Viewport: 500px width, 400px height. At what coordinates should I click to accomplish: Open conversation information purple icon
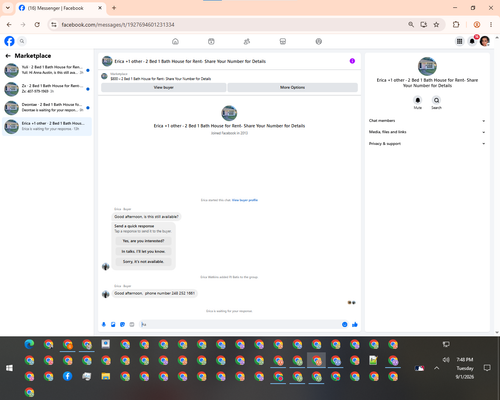pyautogui.click(x=352, y=61)
